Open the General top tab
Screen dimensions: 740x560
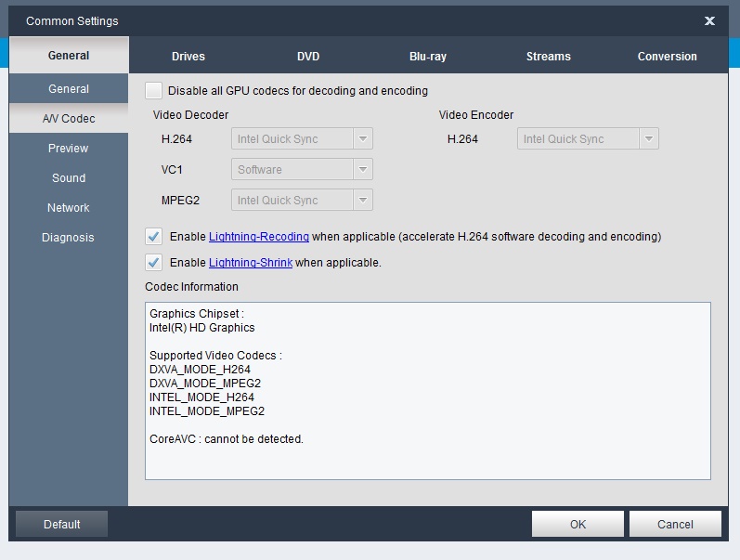[x=69, y=55]
